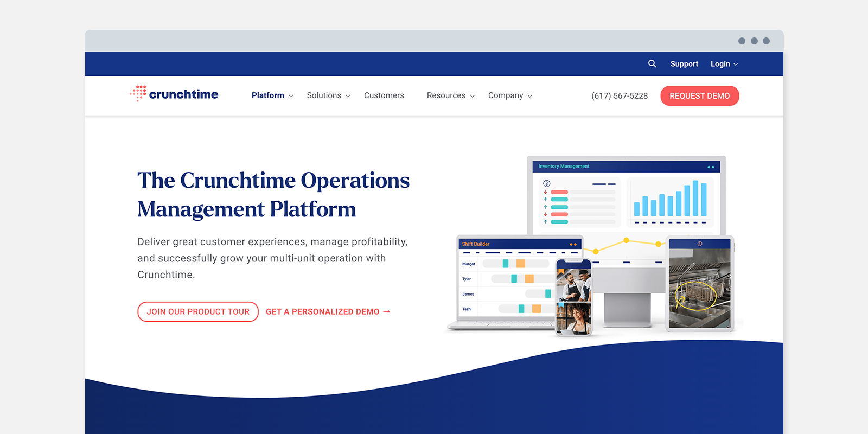This screenshot has height=434, width=868.
Task: Expand the Solutions chevron arrow
Action: pos(348,96)
